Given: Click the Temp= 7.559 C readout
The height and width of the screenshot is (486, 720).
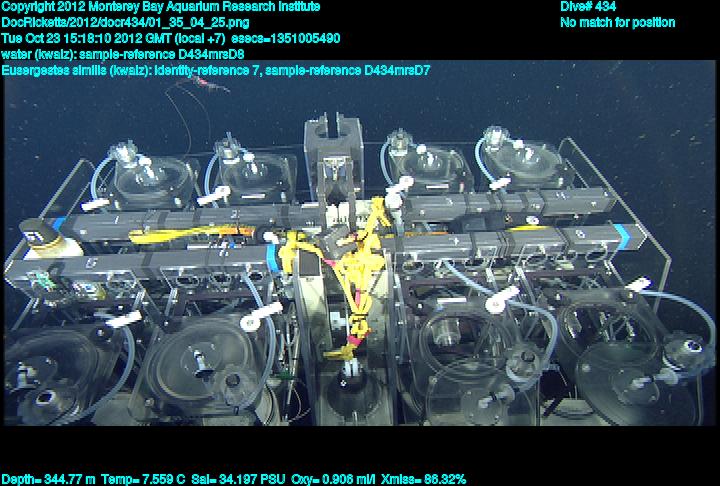Looking at the screenshot, I should 143,480.
